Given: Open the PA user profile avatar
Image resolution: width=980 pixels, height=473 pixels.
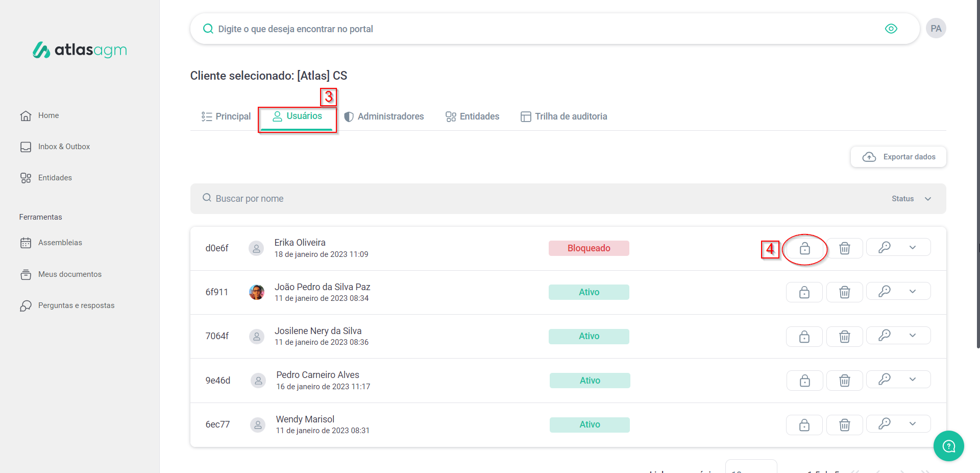Looking at the screenshot, I should (x=936, y=29).
